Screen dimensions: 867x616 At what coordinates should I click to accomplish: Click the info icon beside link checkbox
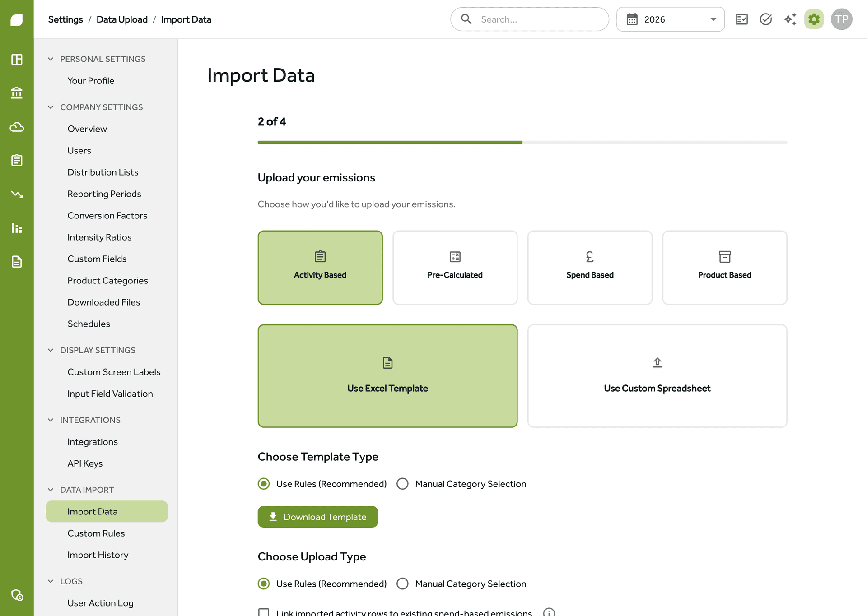click(549, 612)
